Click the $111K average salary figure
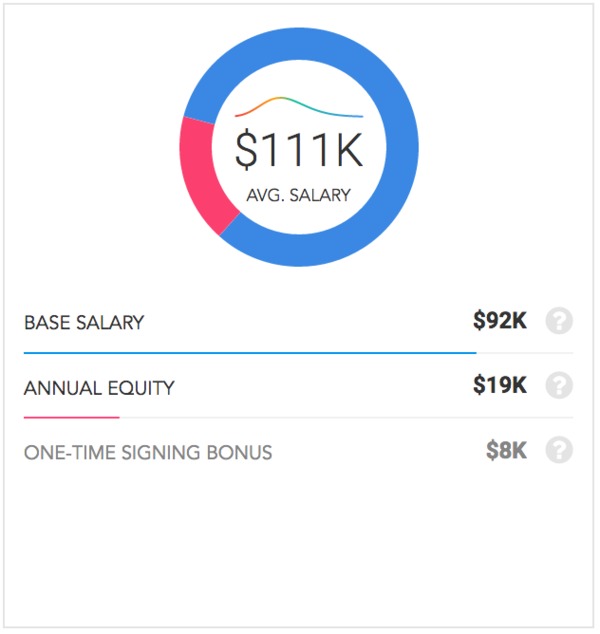The height and width of the screenshot is (634, 600). tap(300, 150)
